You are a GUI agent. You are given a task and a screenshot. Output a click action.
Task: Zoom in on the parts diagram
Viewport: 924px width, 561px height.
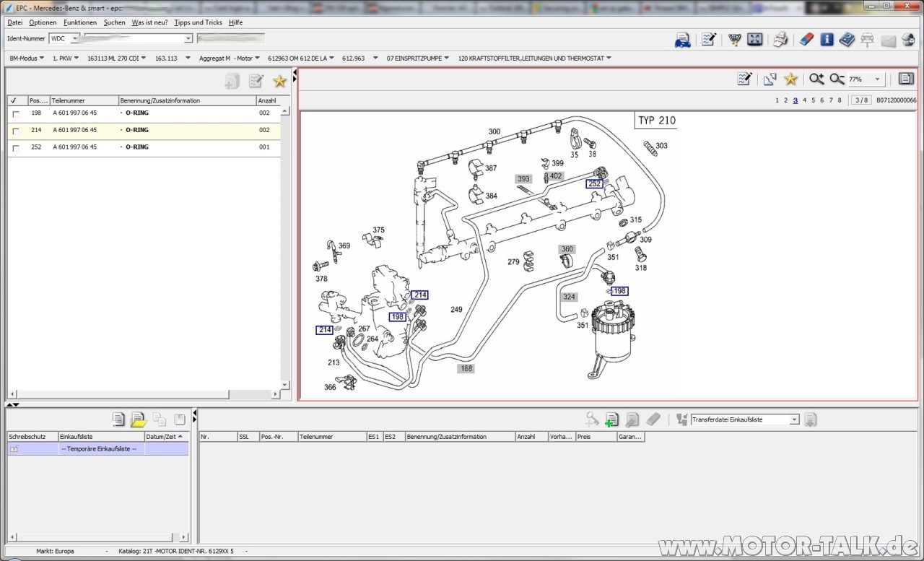pyautogui.click(x=816, y=79)
